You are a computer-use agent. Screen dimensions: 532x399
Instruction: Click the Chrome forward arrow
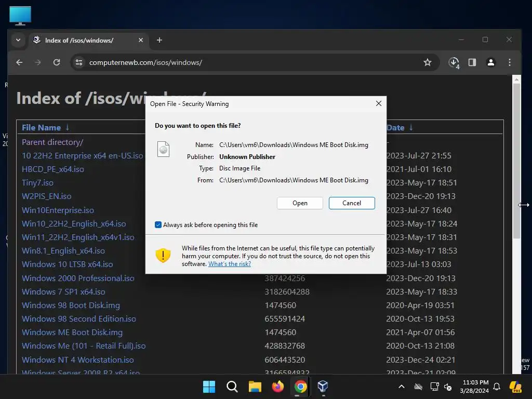37,62
